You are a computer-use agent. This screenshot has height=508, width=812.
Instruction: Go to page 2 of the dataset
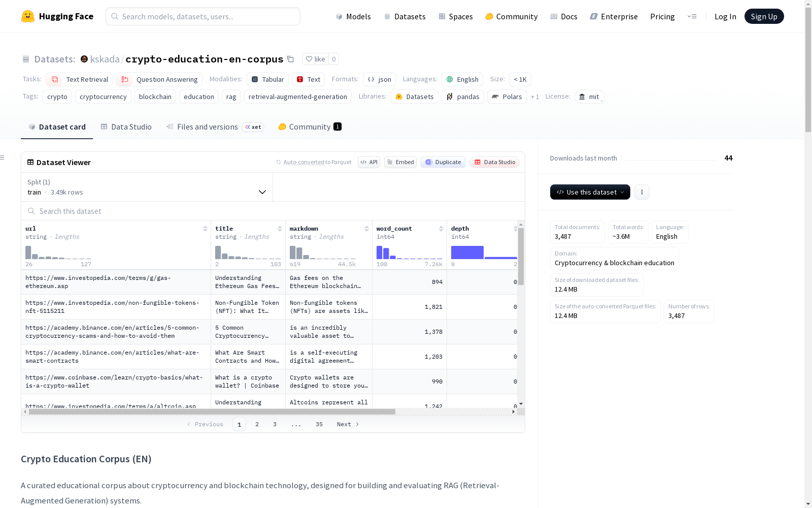click(257, 424)
